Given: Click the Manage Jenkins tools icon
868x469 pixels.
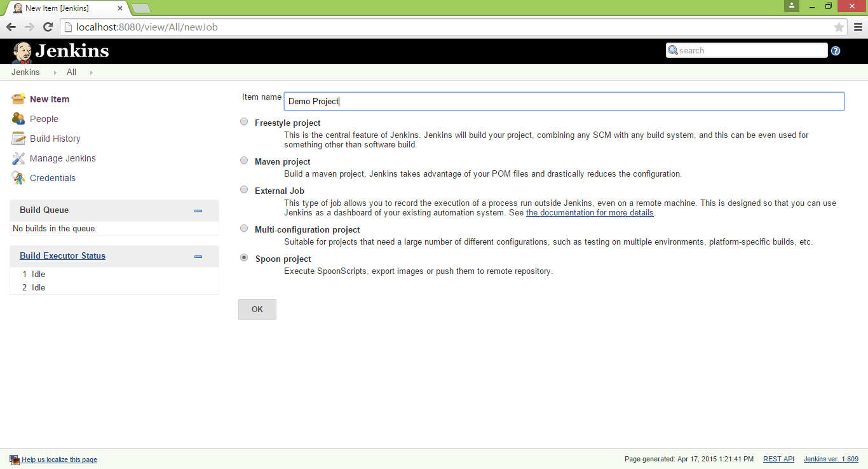Looking at the screenshot, I should pyautogui.click(x=18, y=158).
